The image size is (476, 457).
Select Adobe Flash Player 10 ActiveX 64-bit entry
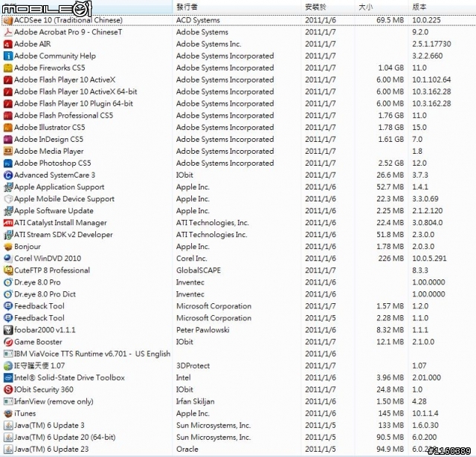pos(76,91)
